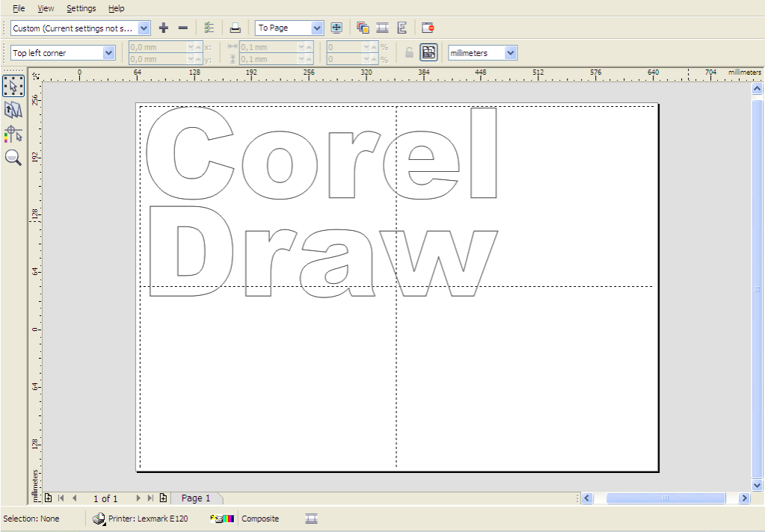Image resolution: width=765 pixels, height=532 pixels.
Task: Toggle Enable Color Separations icon
Action: (x=363, y=28)
